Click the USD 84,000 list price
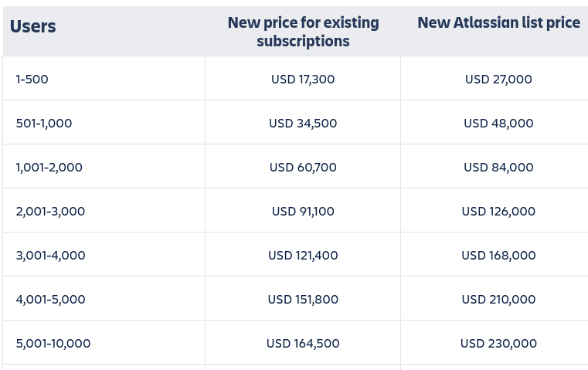The width and height of the screenshot is (588, 370). [498, 167]
